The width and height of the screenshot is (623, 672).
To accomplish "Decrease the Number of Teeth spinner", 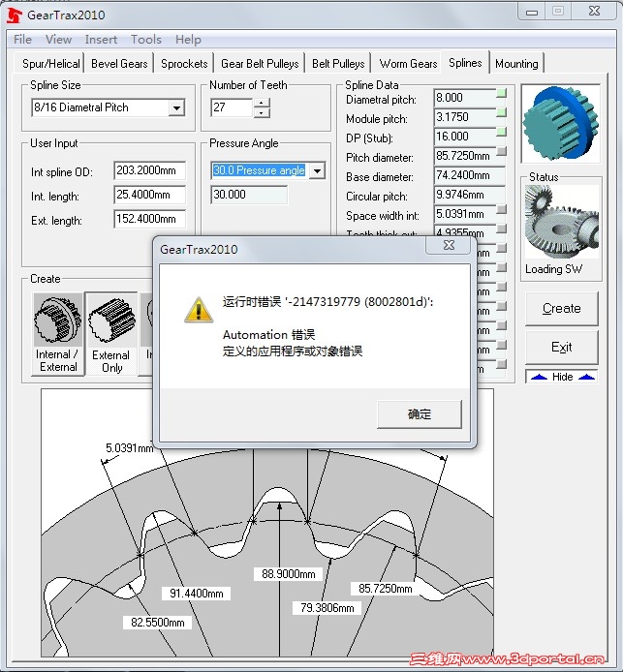I will (x=262, y=112).
